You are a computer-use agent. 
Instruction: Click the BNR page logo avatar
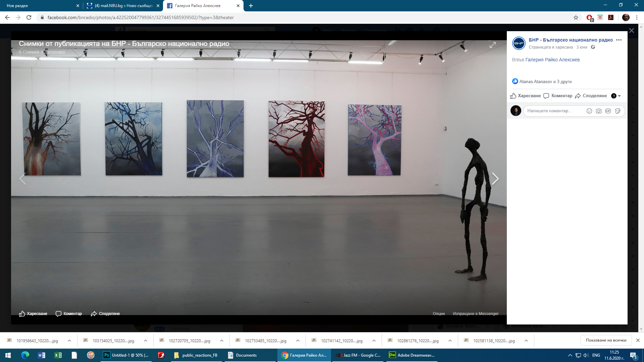click(519, 43)
